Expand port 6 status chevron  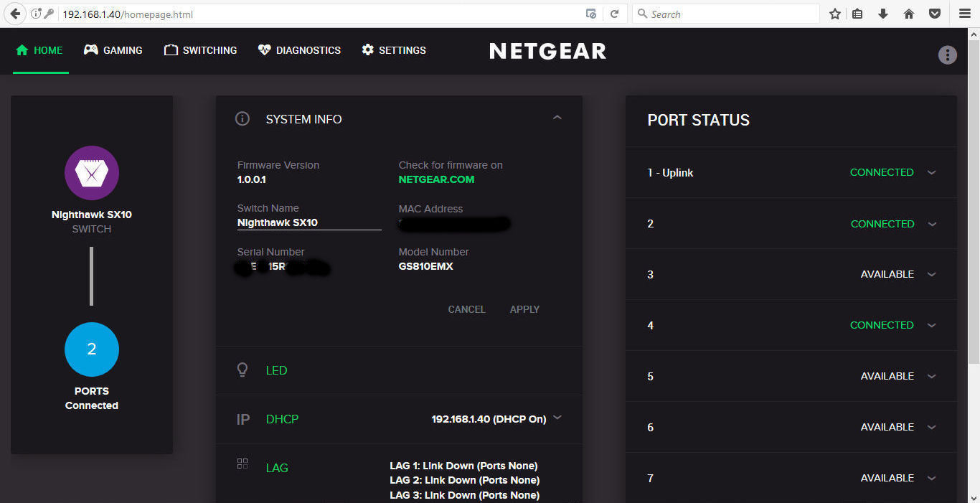point(932,428)
